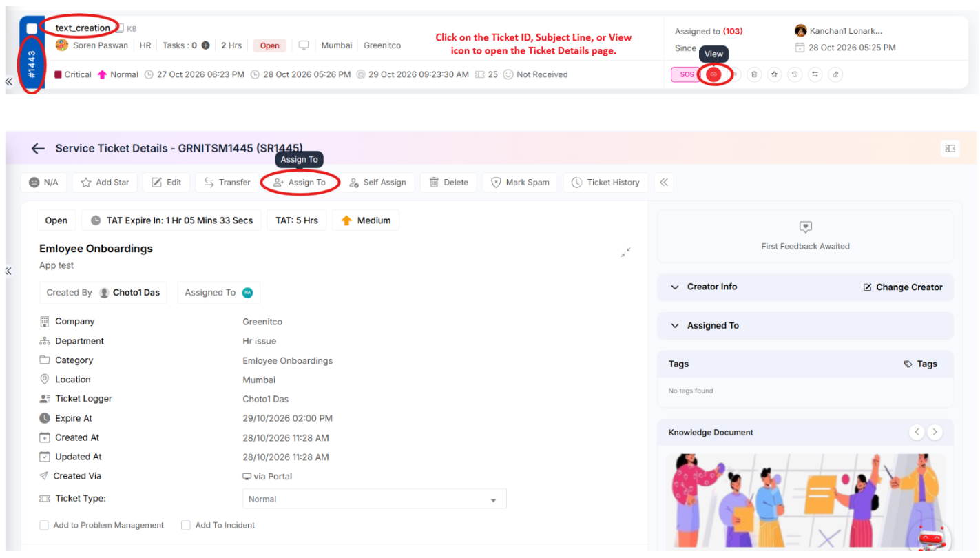Screen dimensions: 980x558
Task: Open history clock icon on ticket #1443 row
Action: coord(795,74)
